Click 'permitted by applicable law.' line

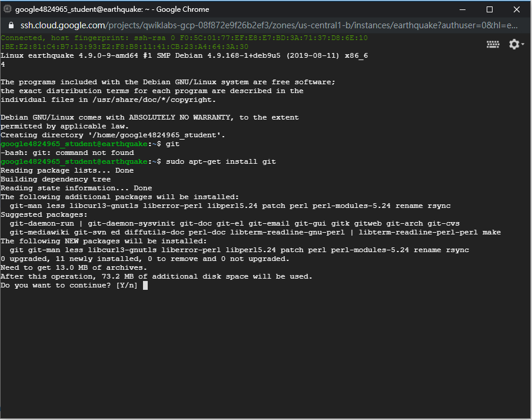65,126
